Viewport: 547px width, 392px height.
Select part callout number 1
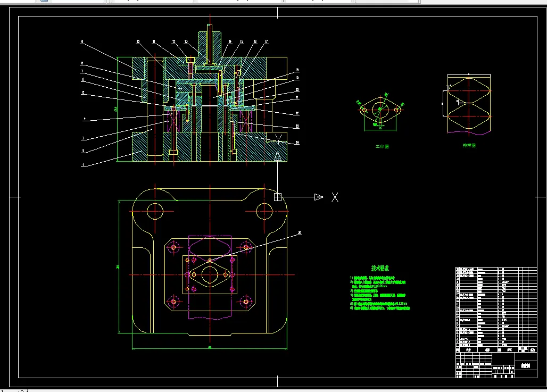[83, 164]
